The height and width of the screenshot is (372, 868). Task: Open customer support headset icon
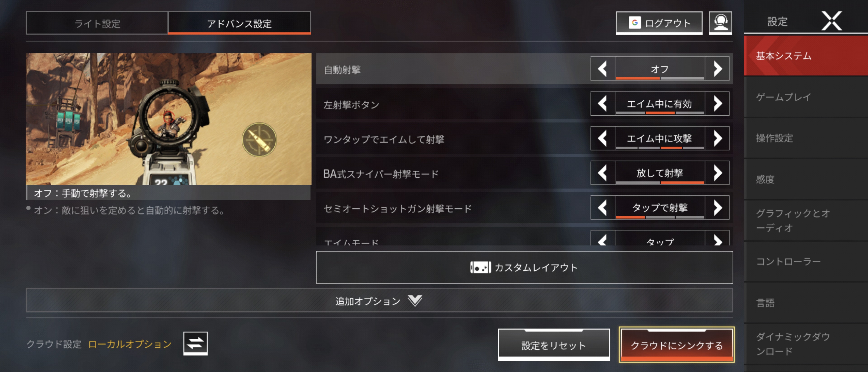tap(720, 23)
